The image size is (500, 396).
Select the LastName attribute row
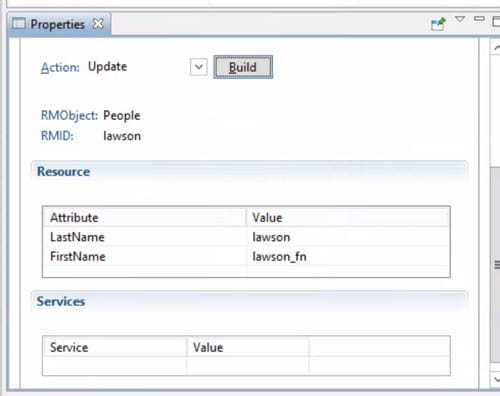(246, 237)
